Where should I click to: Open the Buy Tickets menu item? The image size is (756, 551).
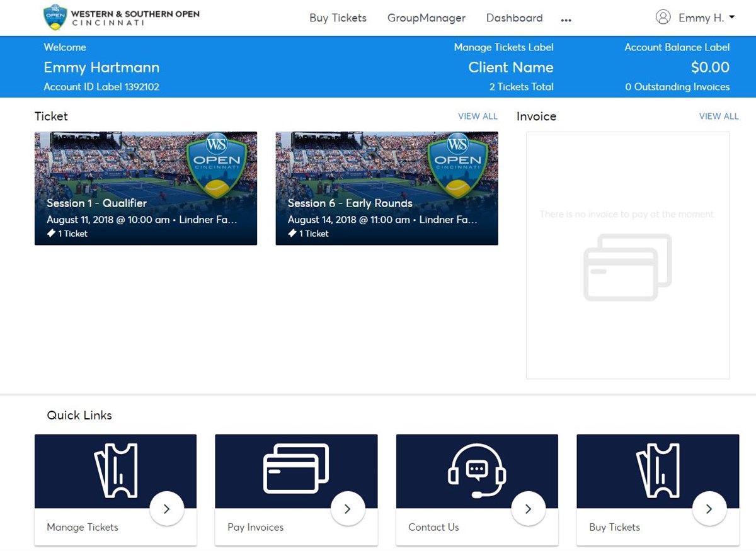click(338, 18)
